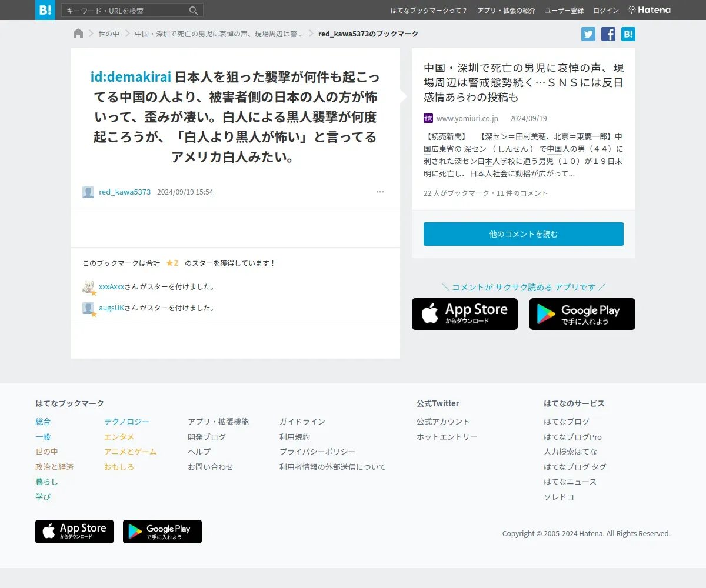
Task: Open augsUK username link
Action: pos(112,308)
